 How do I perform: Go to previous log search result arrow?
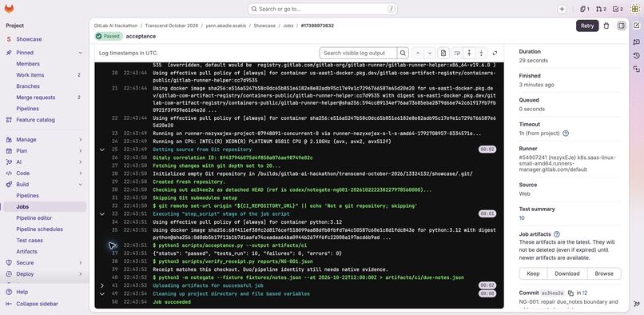point(418,53)
